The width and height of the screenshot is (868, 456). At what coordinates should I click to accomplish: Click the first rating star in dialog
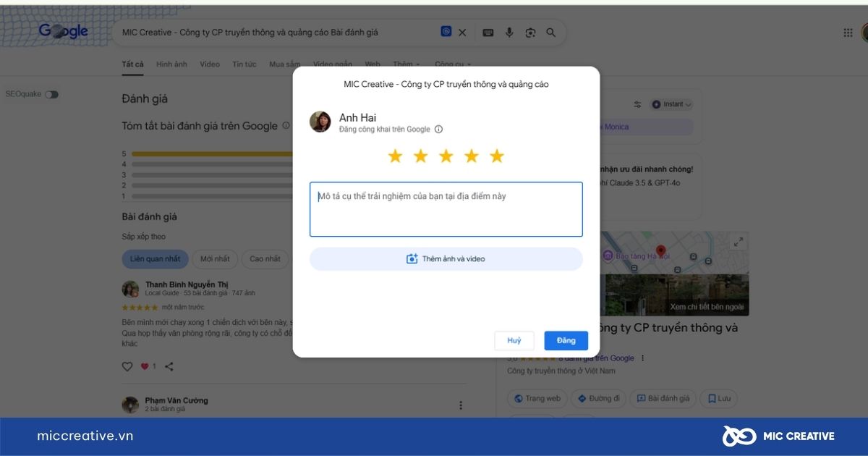[x=395, y=156]
